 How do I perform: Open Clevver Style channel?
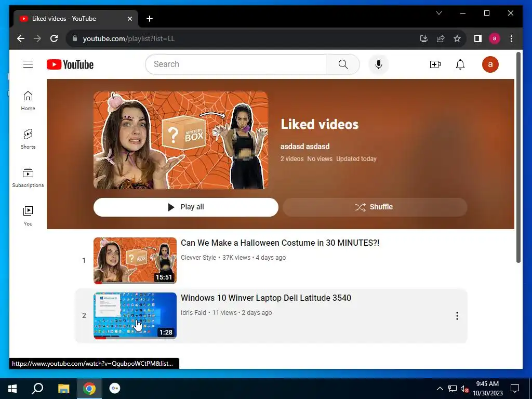coord(198,258)
